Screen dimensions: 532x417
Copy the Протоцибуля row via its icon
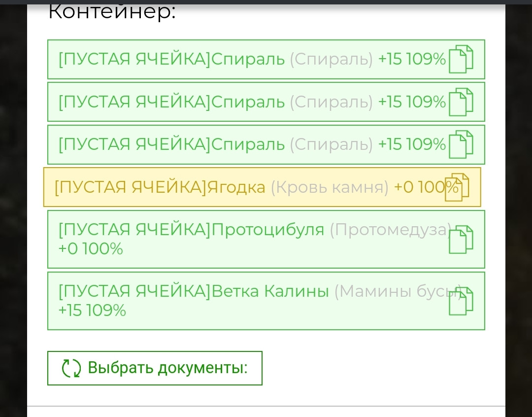461,240
